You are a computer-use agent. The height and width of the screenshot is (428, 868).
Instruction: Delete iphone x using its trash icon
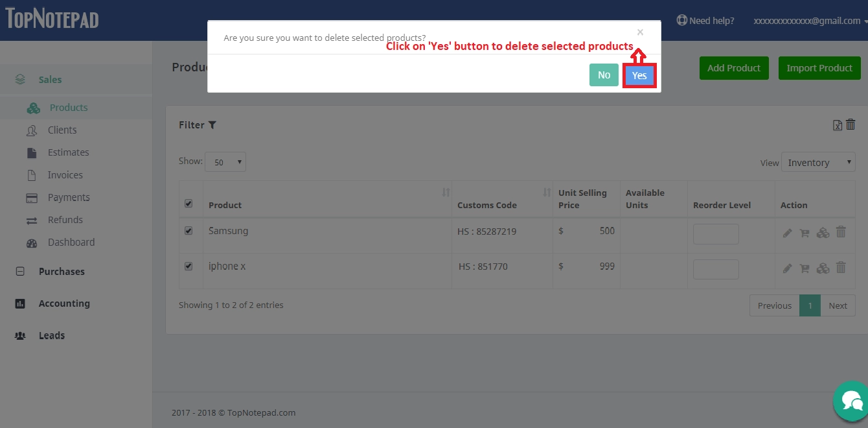(841, 267)
